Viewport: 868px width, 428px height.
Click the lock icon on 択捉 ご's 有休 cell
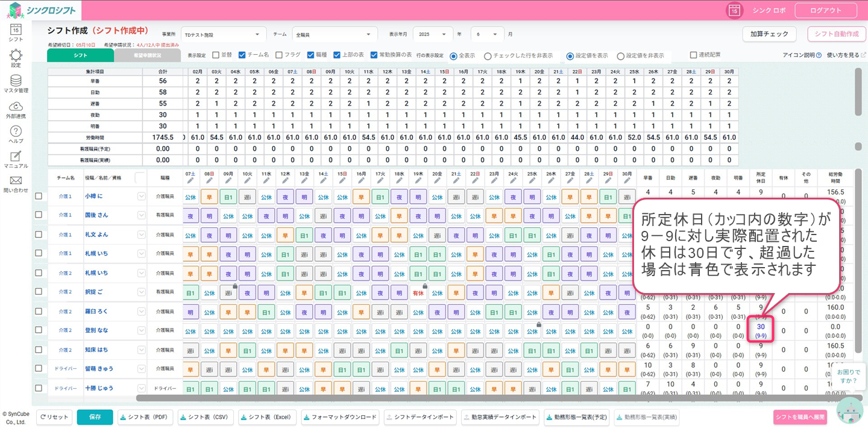coord(425,286)
